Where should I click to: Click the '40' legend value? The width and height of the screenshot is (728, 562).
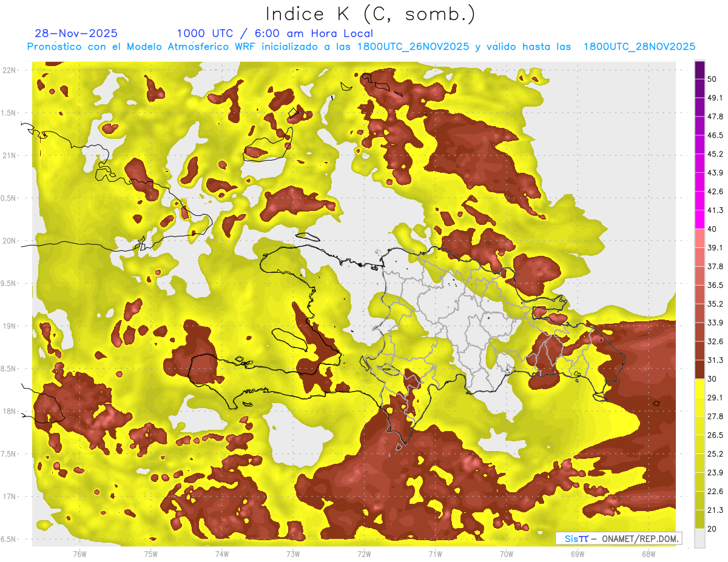click(712, 229)
